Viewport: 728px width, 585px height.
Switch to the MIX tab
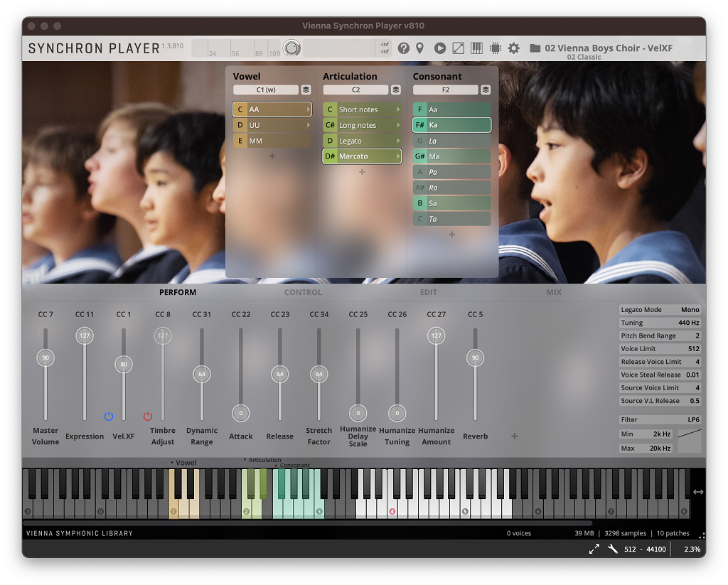pyautogui.click(x=554, y=293)
